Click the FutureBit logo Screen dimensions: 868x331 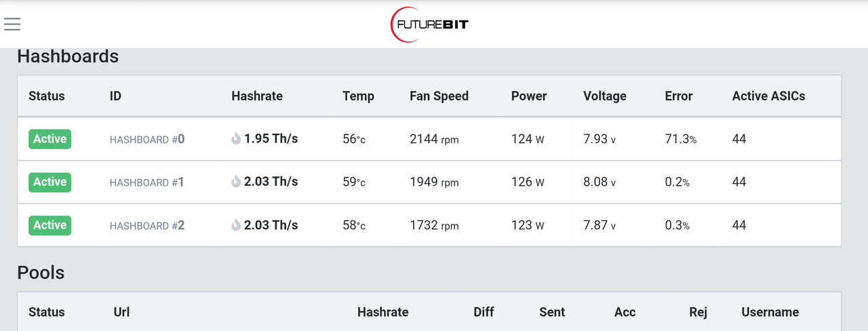point(430,24)
